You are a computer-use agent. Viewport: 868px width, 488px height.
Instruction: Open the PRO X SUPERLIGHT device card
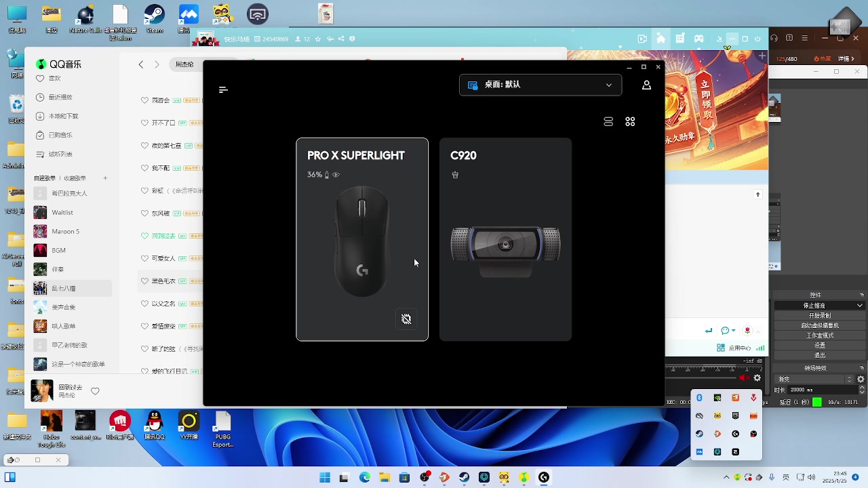pos(362,239)
